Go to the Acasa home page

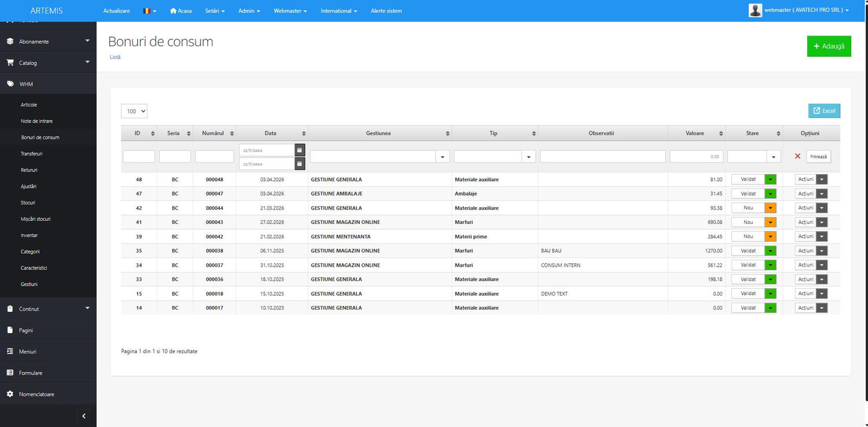click(181, 11)
